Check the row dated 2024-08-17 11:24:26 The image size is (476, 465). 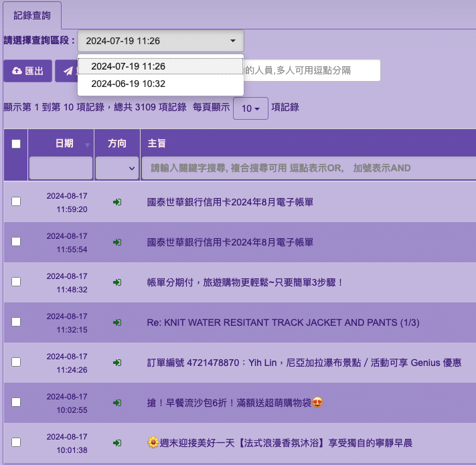pos(16,362)
